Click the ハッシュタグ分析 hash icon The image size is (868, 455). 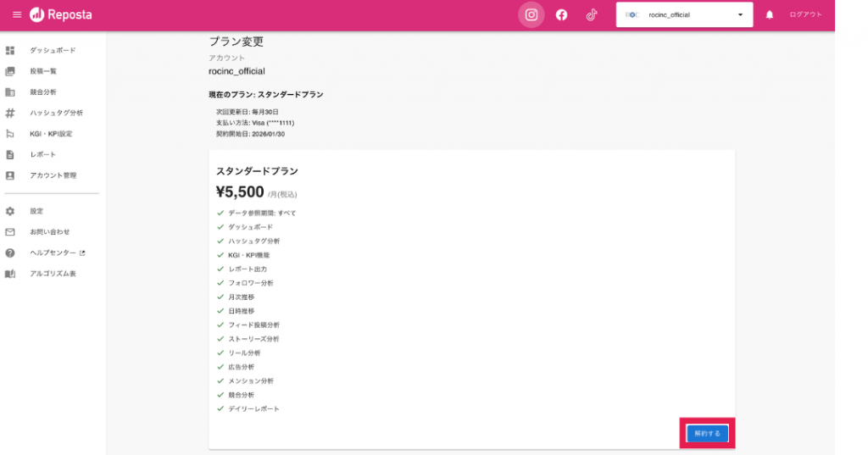10,113
